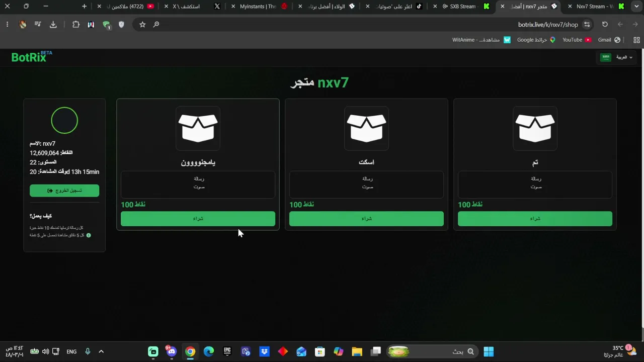The height and width of the screenshot is (362, 644).
Task: Open the browser downloads icon
Action: click(x=53, y=25)
